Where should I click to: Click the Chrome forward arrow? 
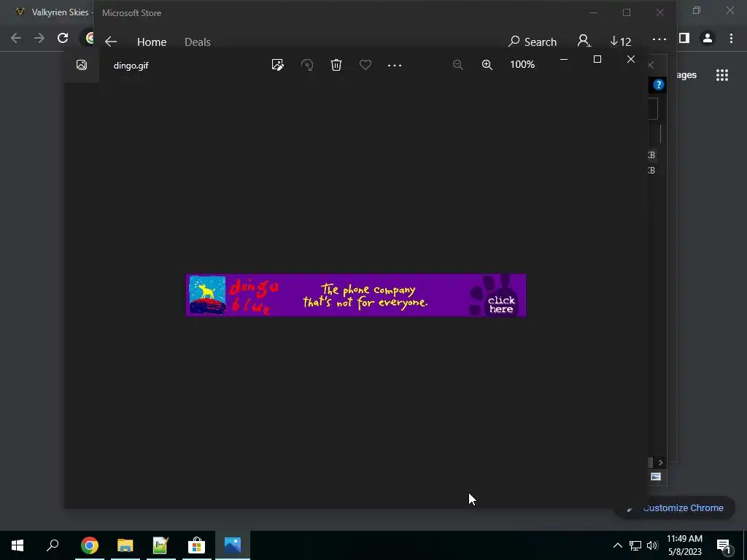[x=39, y=38]
